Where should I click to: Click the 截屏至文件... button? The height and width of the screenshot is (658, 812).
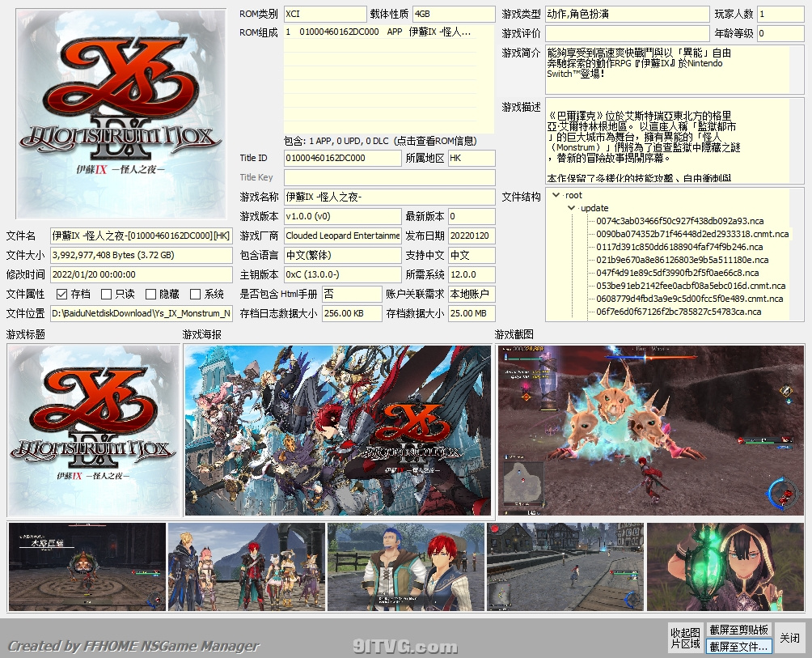(738, 646)
